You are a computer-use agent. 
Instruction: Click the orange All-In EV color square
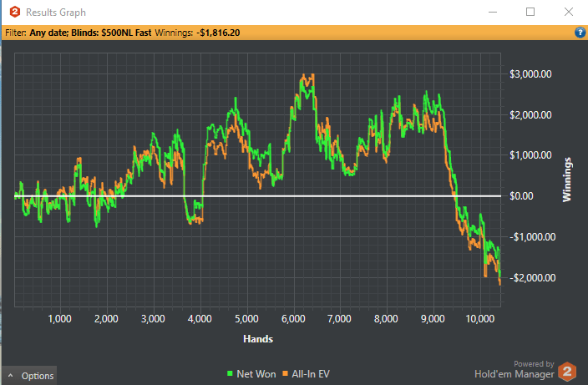(286, 373)
